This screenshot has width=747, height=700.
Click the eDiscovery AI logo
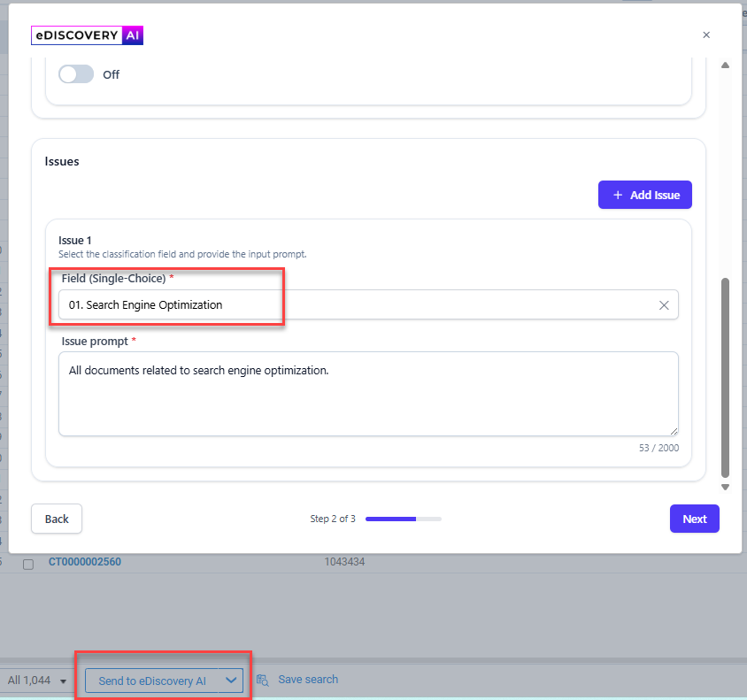(87, 35)
